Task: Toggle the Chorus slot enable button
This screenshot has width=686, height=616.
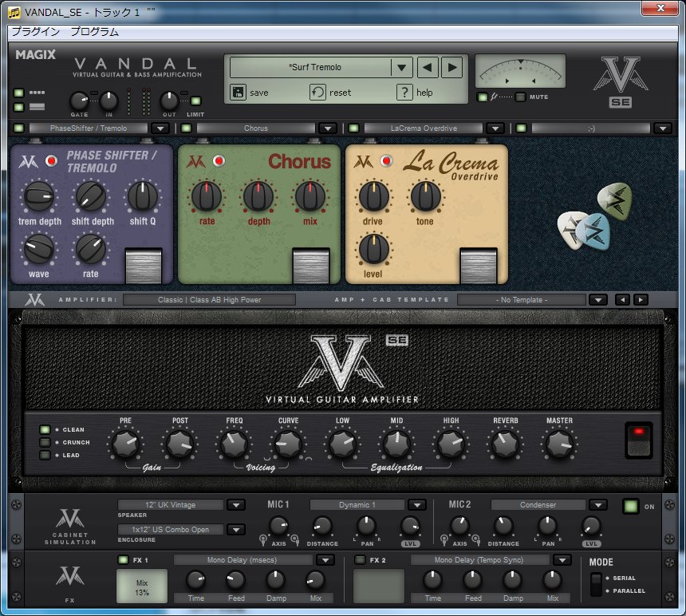Action: (x=186, y=128)
